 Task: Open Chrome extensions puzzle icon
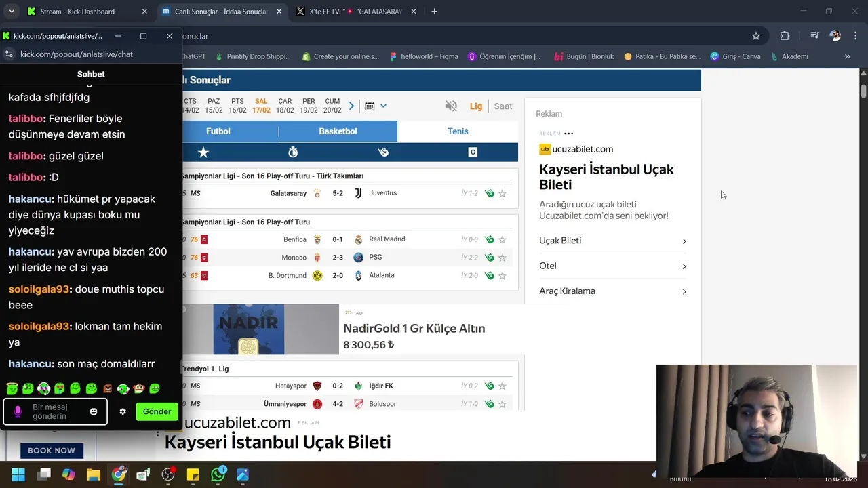785,36
